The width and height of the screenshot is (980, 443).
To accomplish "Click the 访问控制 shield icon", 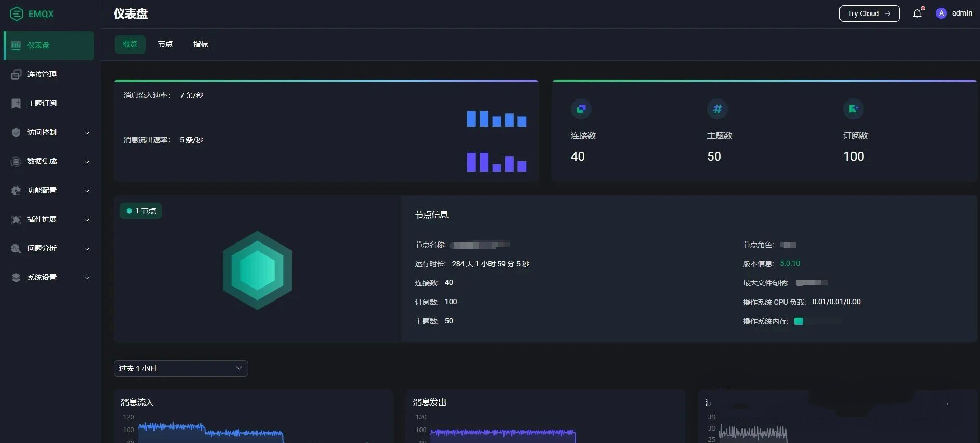I will (16, 133).
